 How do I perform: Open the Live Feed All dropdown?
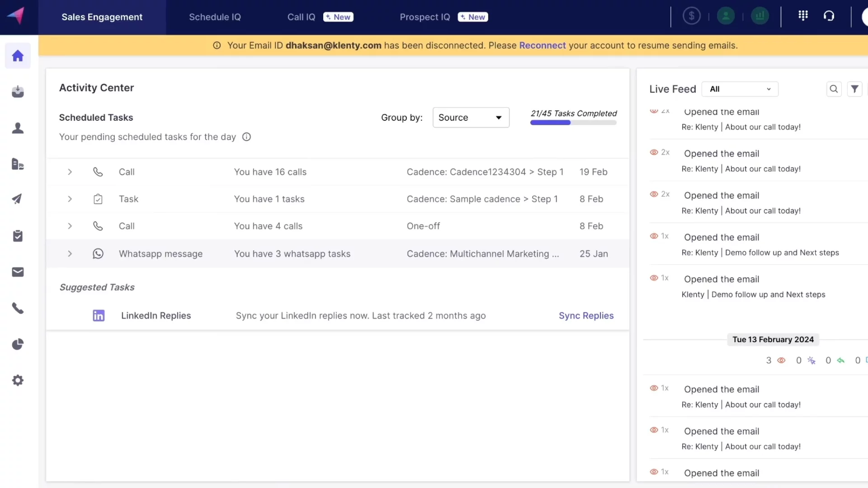[740, 89]
